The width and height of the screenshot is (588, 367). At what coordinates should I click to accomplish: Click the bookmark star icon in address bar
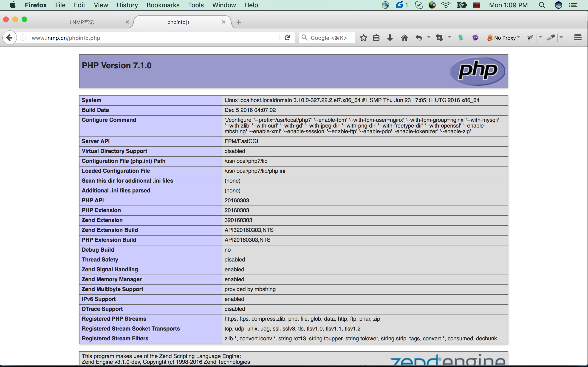(x=363, y=38)
